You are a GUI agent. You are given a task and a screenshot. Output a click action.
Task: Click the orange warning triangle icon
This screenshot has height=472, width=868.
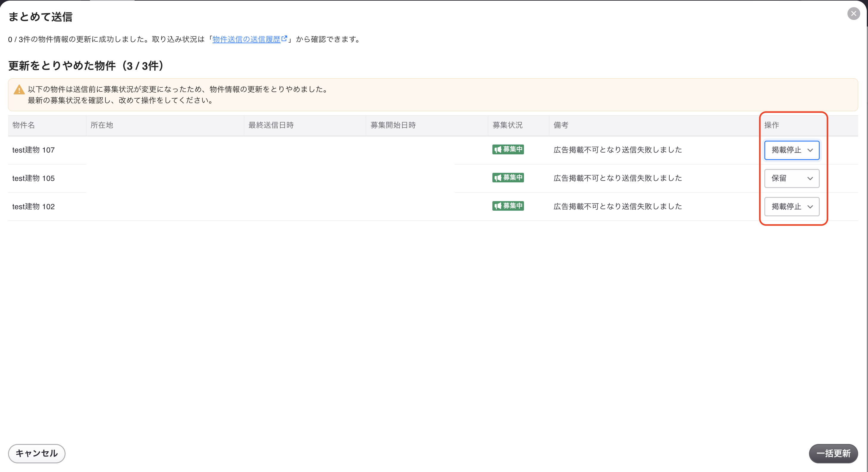pos(19,90)
